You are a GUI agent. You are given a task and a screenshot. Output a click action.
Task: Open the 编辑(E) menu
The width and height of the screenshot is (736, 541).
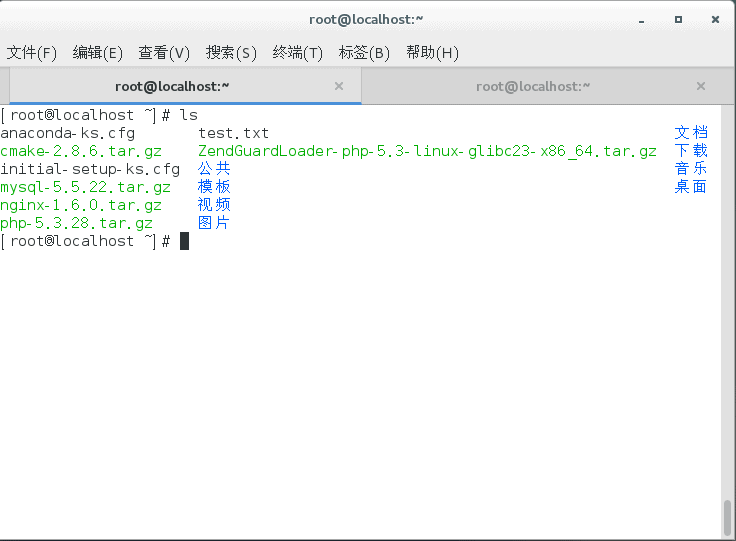click(98, 53)
